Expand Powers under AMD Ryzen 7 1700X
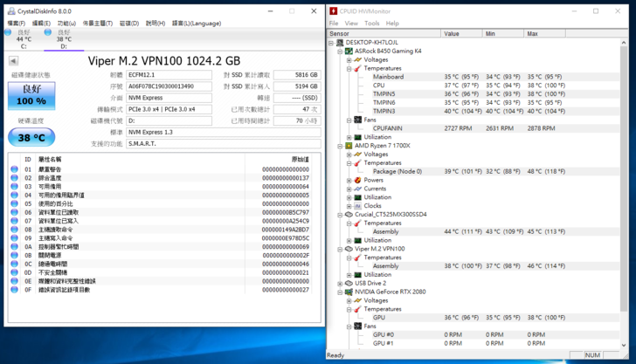Screen dimensions: 636x364 tap(349, 180)
